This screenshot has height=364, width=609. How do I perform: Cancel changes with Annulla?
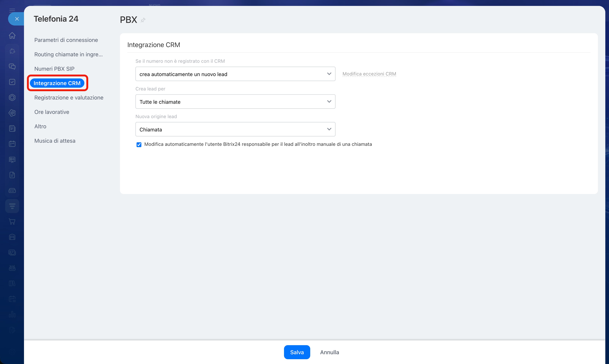(x=330, y=352)
